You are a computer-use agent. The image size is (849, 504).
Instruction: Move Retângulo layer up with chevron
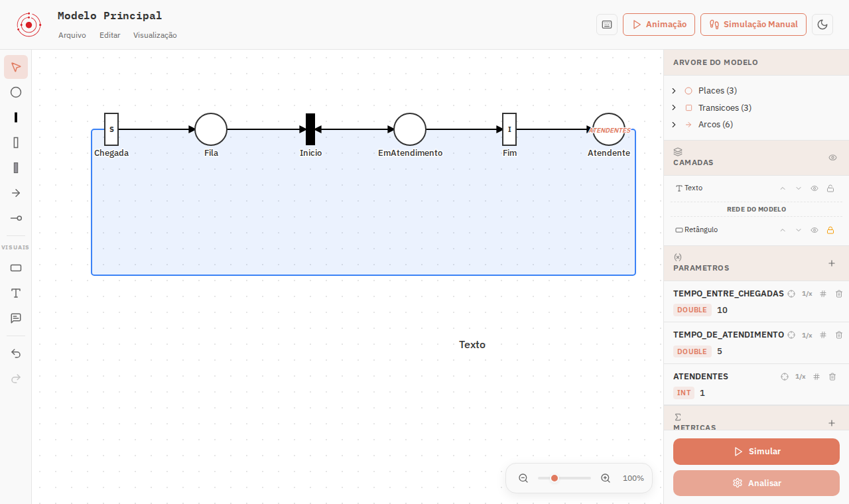coord(783,230)
